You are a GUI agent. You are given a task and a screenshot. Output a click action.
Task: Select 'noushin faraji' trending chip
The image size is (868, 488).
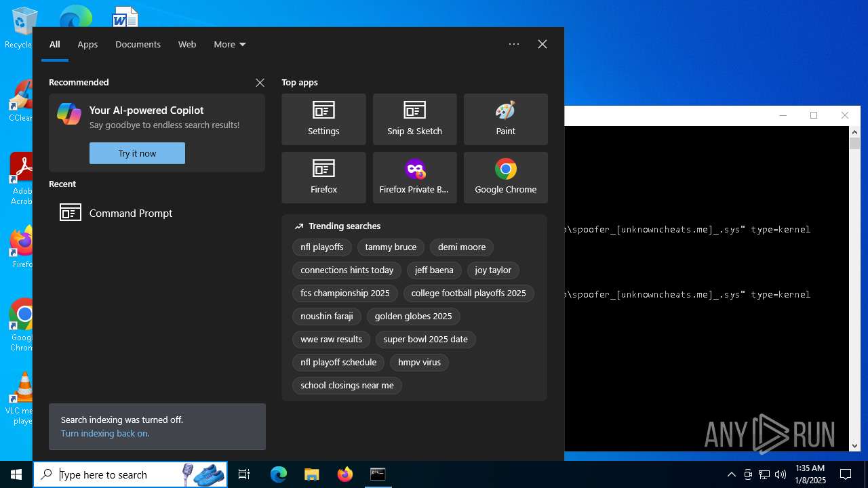click(327, 317)
